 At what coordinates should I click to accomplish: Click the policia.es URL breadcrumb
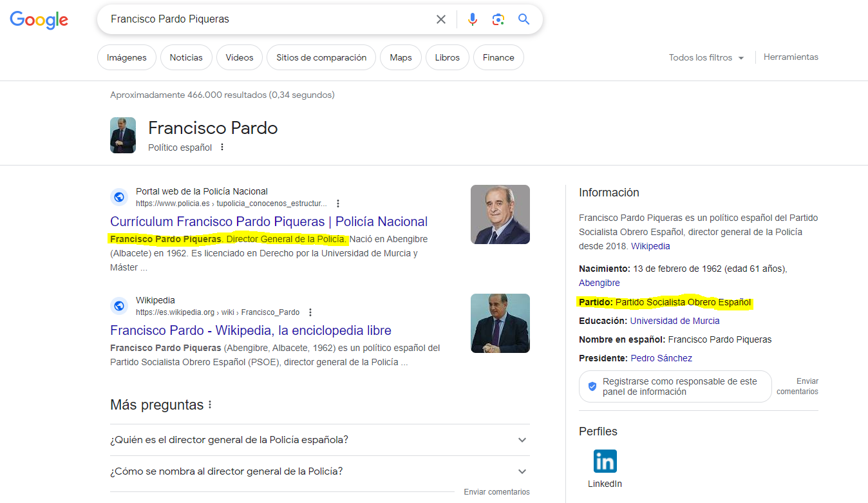click(231, 204)
